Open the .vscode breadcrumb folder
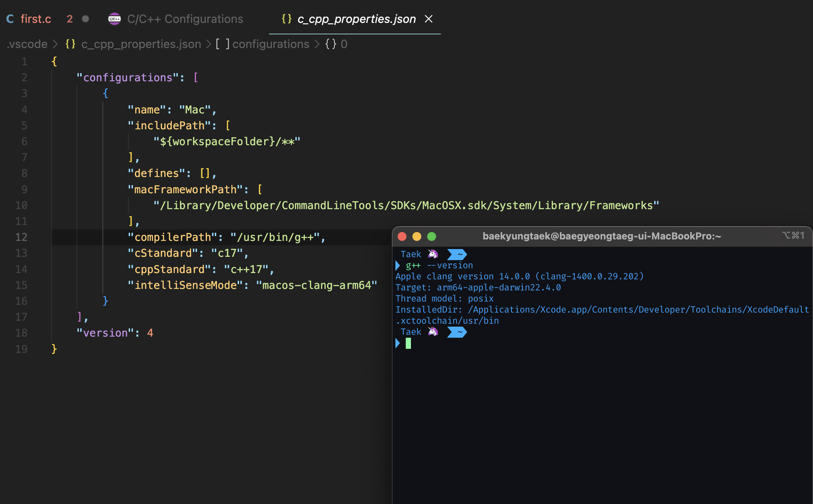 point(27,44)
